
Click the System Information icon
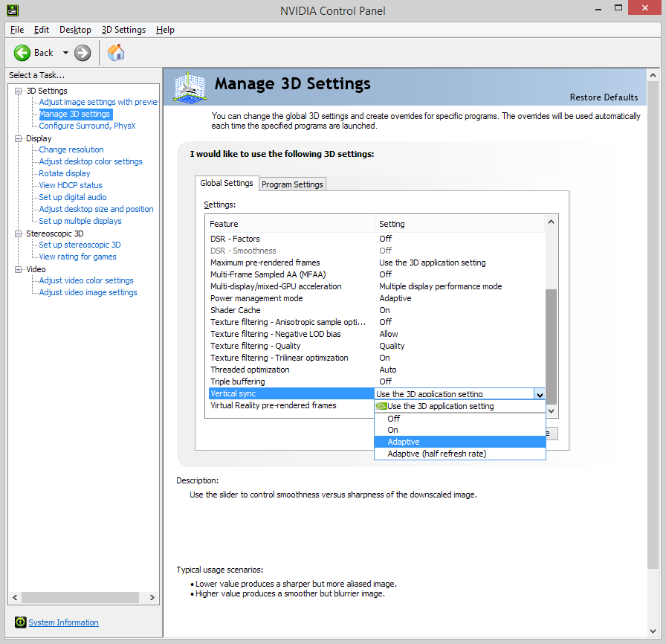(x=20, y=622)
